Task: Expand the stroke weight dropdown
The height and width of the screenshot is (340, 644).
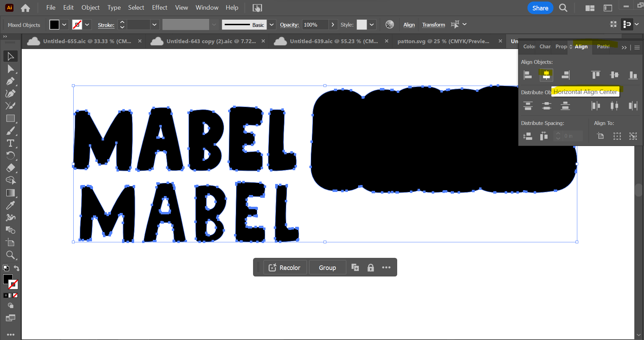Action: pos(154,25)
